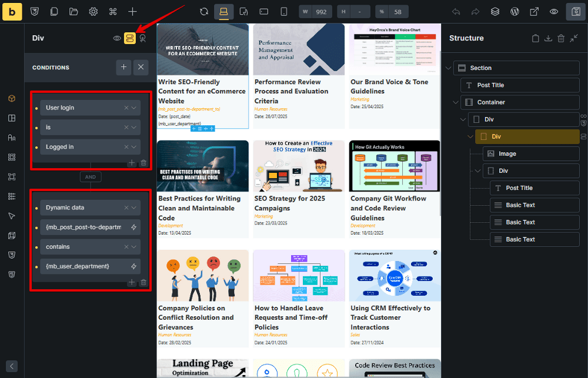Collapse the Section item in Structure tree

(449, 68)
